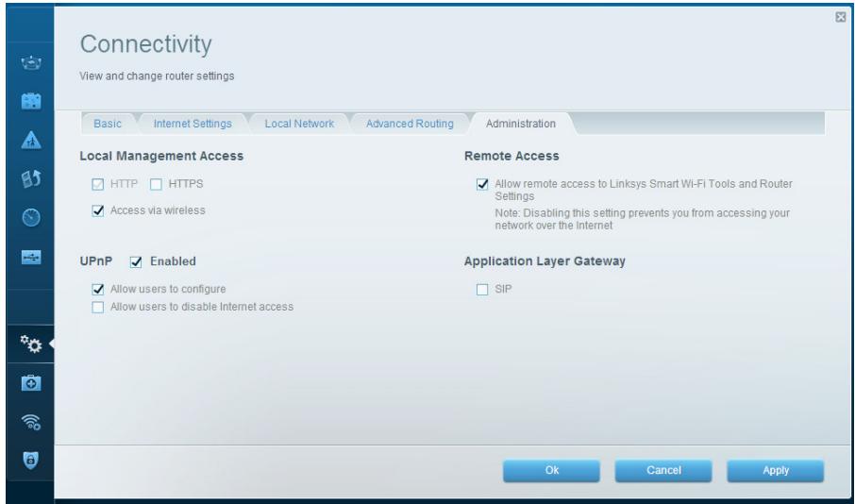Click the Cancel button
Viewport: 855px width, 504px height.
(x=663, y=470)
